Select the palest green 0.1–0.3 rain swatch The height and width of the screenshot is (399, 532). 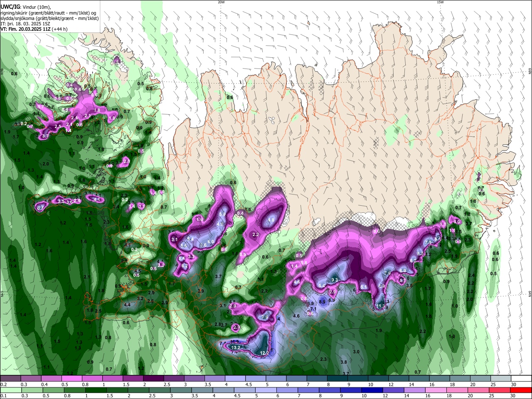(x=10, y=390)
